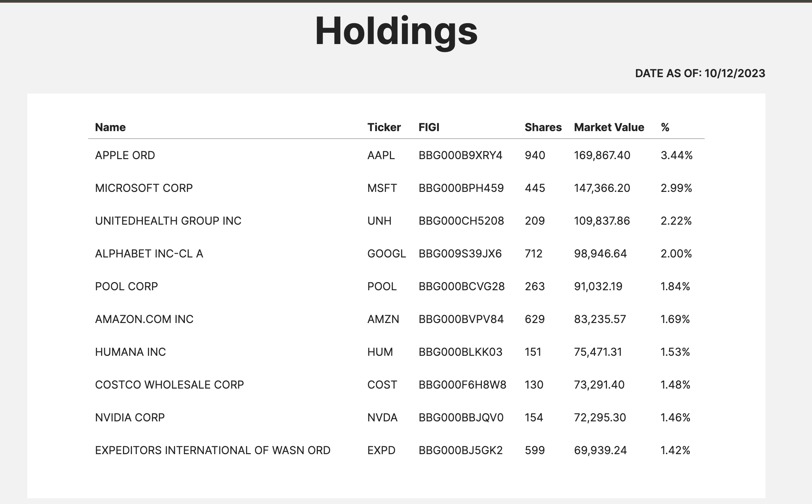Image resolution: width=812 pixels, height=504 pixels.
Task: Select the AMZN ticker cell
Action: pos(383,319)
